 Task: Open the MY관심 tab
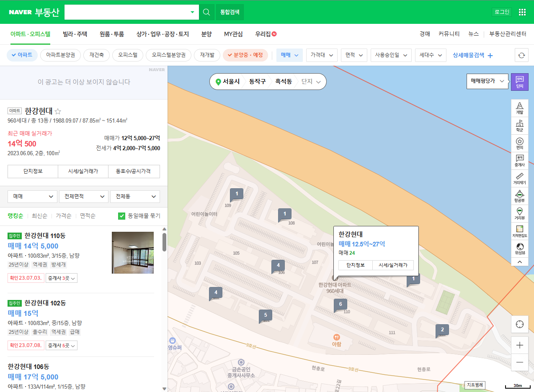[x=233, y=34]
